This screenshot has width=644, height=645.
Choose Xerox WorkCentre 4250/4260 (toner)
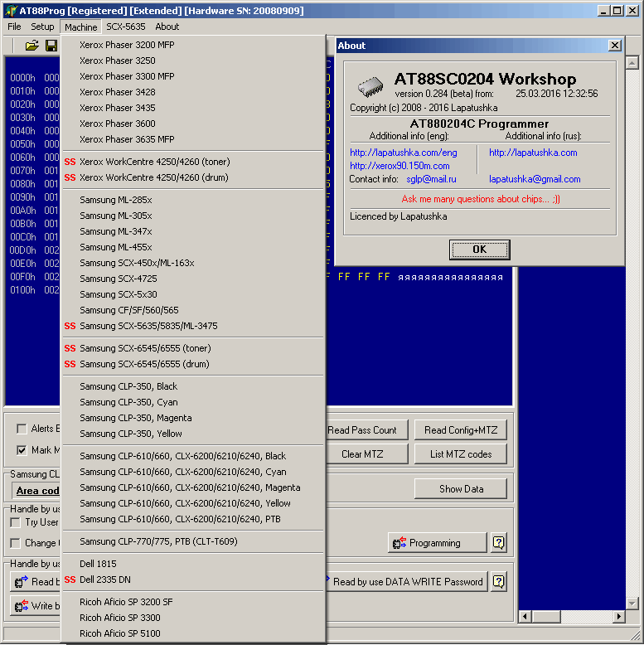[x=193, y=162]
